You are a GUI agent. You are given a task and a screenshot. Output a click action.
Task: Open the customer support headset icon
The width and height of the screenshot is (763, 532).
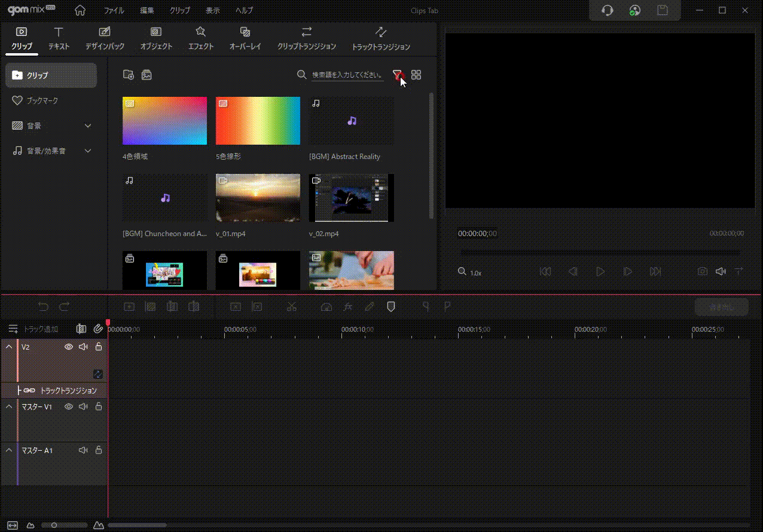click(608, 10)
